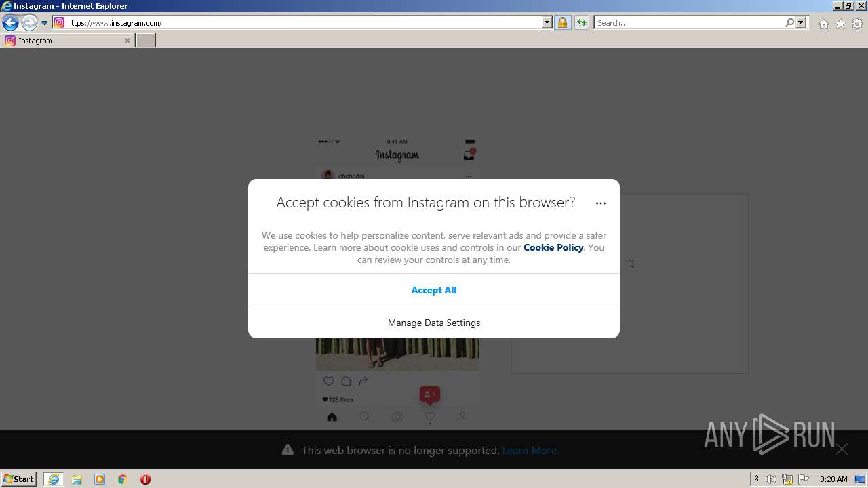Click the browser Back arrow button
868x488 pixels.
click(x=10, y=23)
